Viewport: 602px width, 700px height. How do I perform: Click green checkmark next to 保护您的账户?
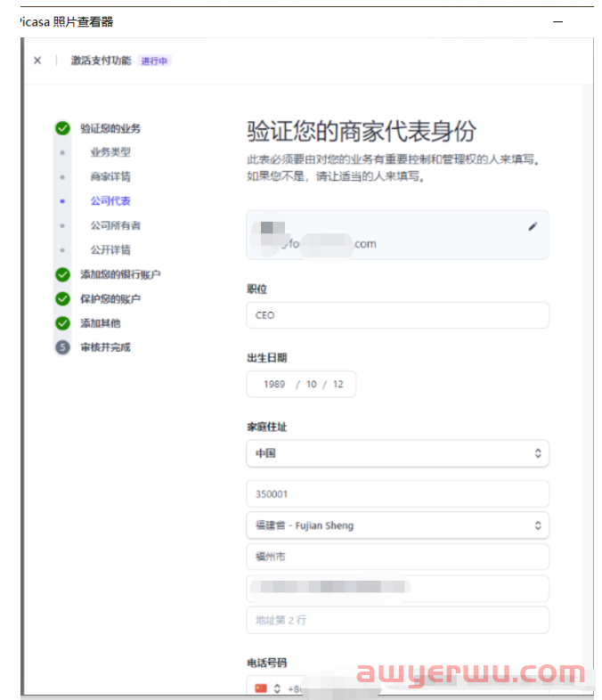tap(62, 299)
